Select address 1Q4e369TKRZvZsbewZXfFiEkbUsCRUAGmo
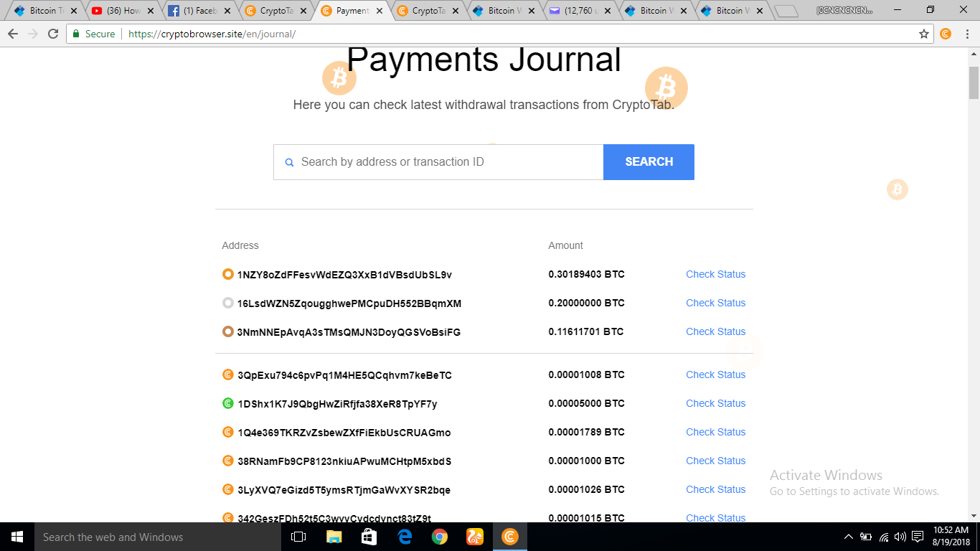980x551 pixels. pyautogui.click(x=344, y=433)
